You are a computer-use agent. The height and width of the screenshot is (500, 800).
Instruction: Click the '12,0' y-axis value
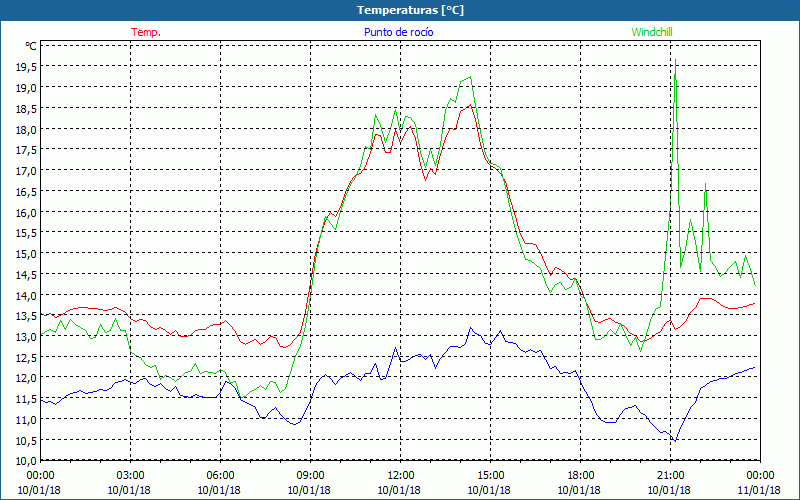tap(27, 379)
